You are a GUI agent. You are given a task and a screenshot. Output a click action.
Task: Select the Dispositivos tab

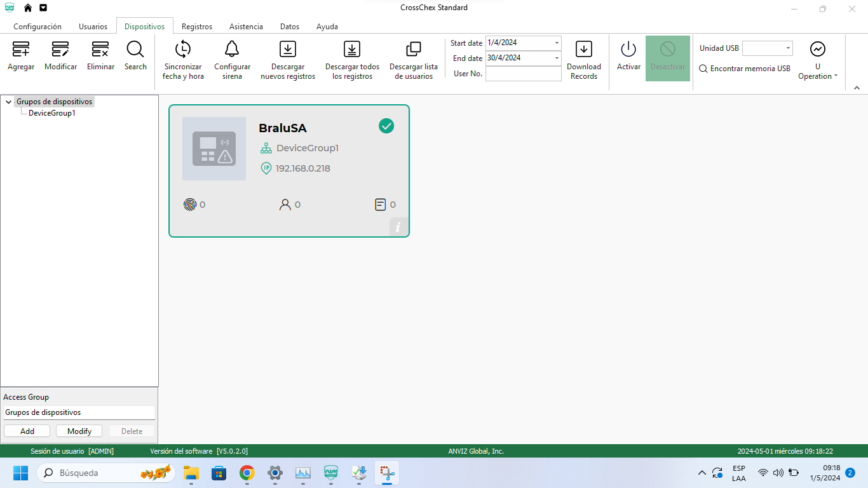tap(145, 26)
